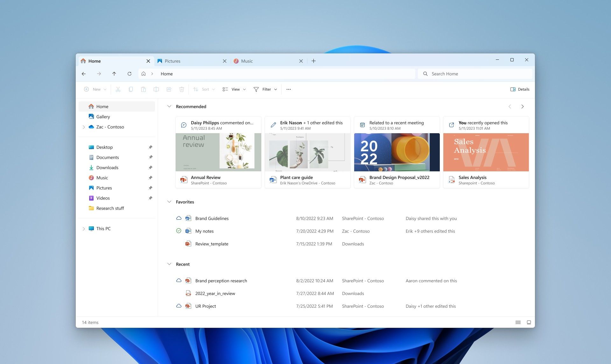Collapse the Favorites section
Viewport: 611px width, 364px height.
point(169,202)
